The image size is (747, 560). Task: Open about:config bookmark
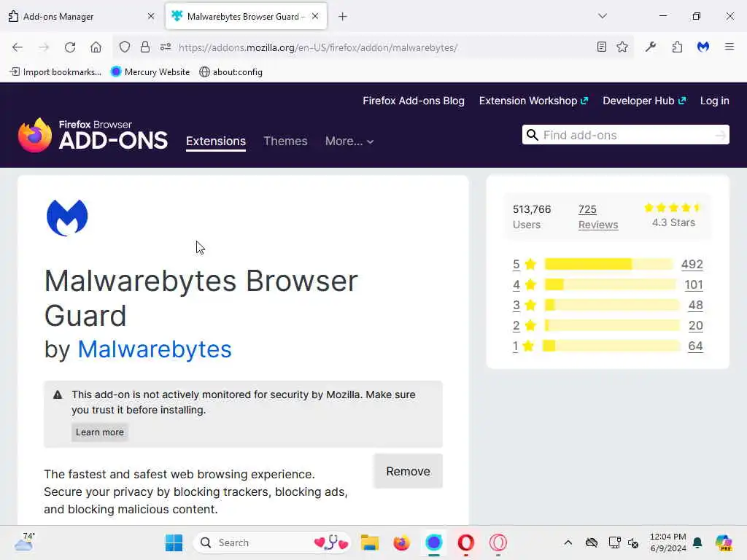[231, 72]
